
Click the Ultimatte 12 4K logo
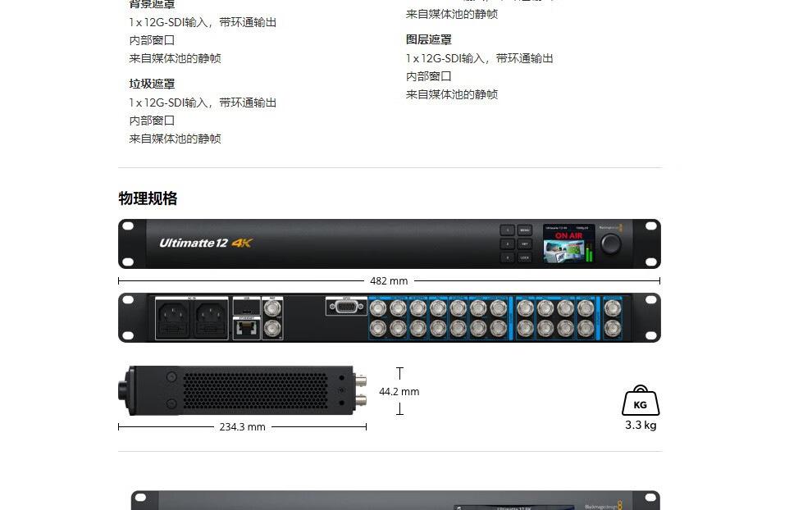pos(206,243)
